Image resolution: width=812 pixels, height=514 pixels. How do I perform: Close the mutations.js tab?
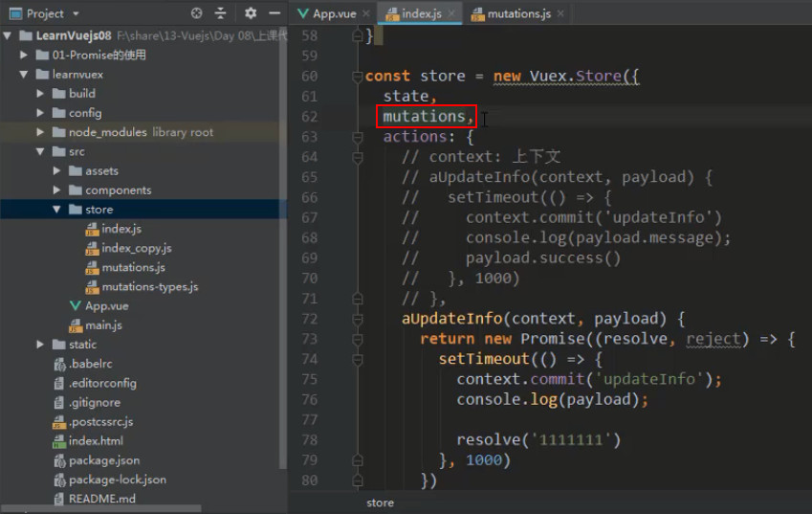coord(560,13)
